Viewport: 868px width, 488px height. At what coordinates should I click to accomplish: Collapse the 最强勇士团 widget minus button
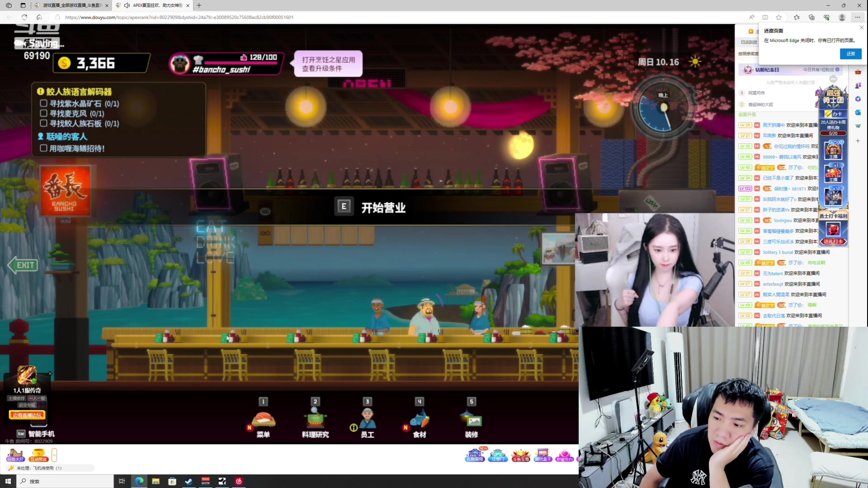(833, 79)
